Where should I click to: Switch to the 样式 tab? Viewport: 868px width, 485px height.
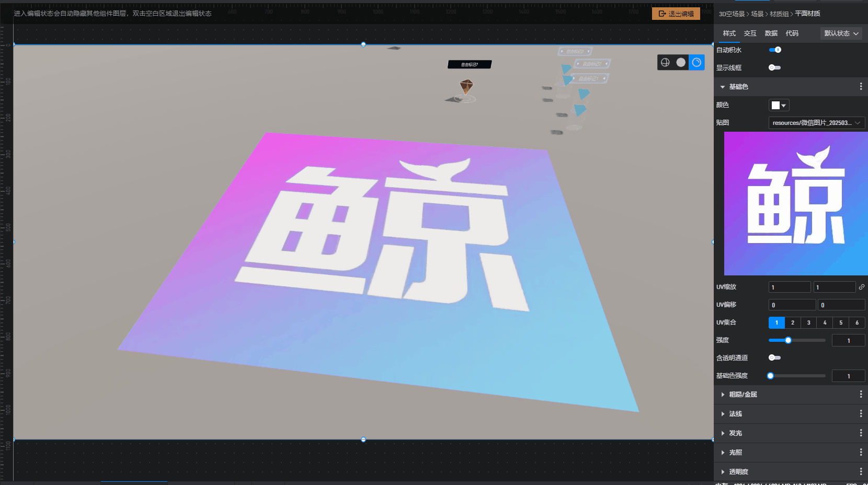(729, 33)
